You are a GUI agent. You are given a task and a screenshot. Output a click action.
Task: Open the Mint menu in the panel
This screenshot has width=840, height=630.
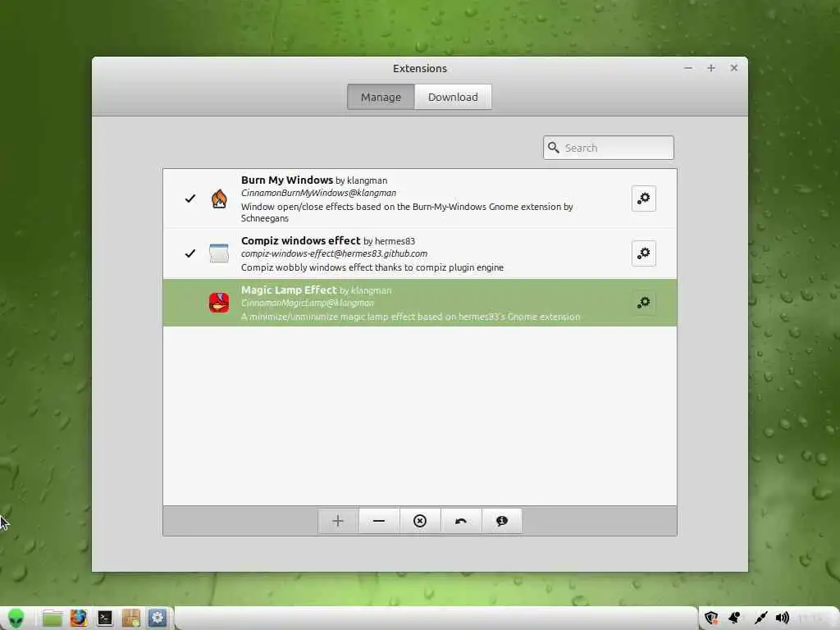16,619
